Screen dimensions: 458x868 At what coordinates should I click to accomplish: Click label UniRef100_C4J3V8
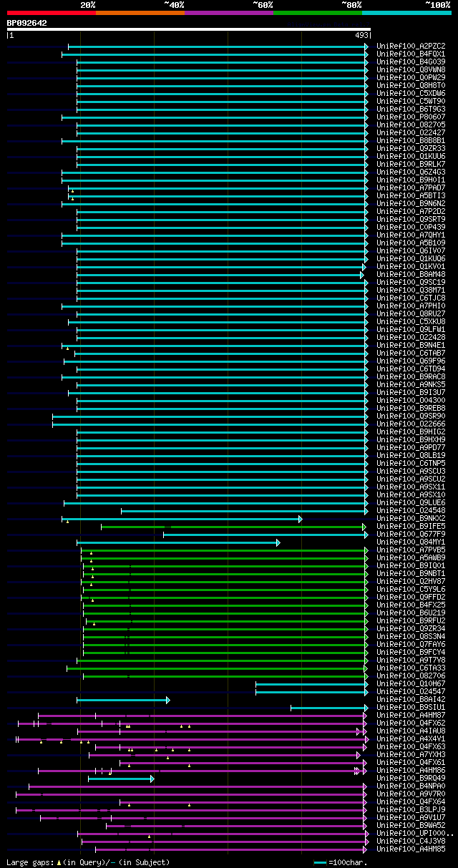411,841
